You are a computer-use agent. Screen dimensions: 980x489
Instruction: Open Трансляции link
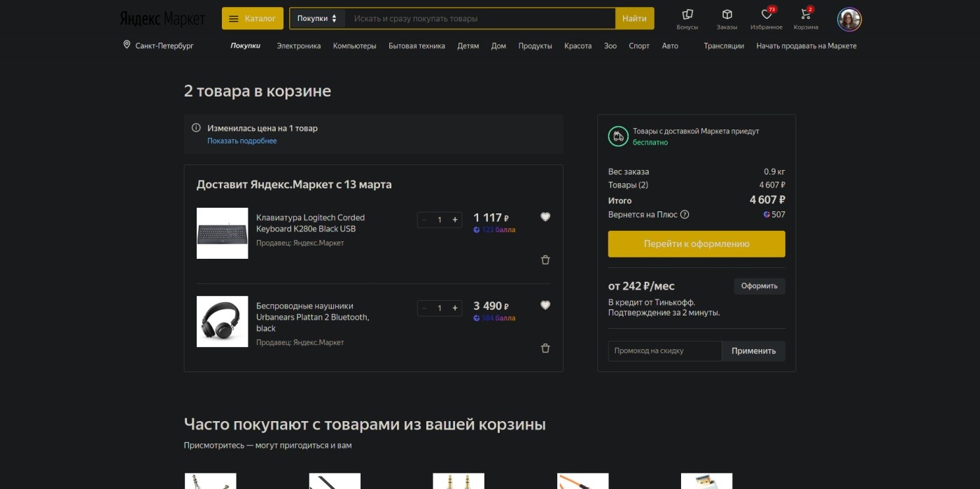click(x=724, y=45)
